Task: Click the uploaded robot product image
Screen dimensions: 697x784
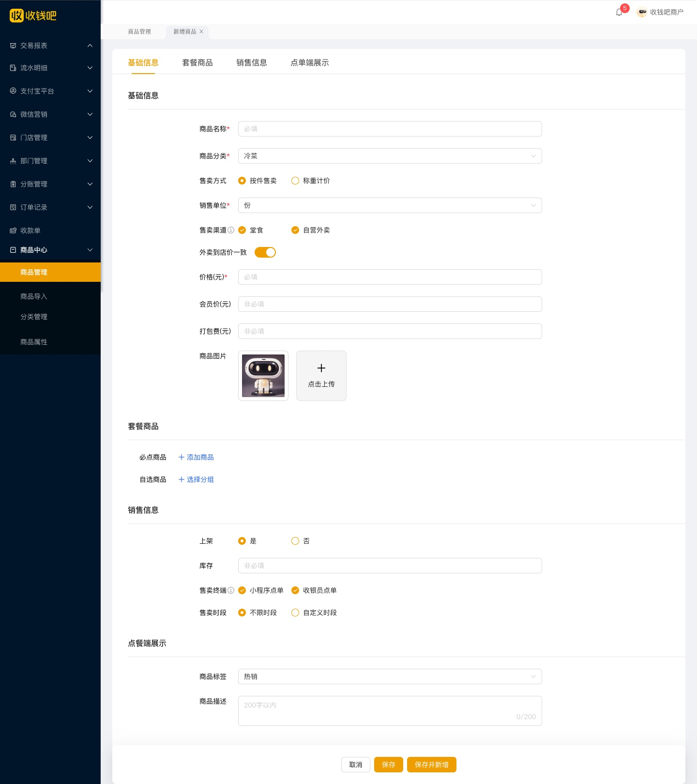Action: point(263,376)
